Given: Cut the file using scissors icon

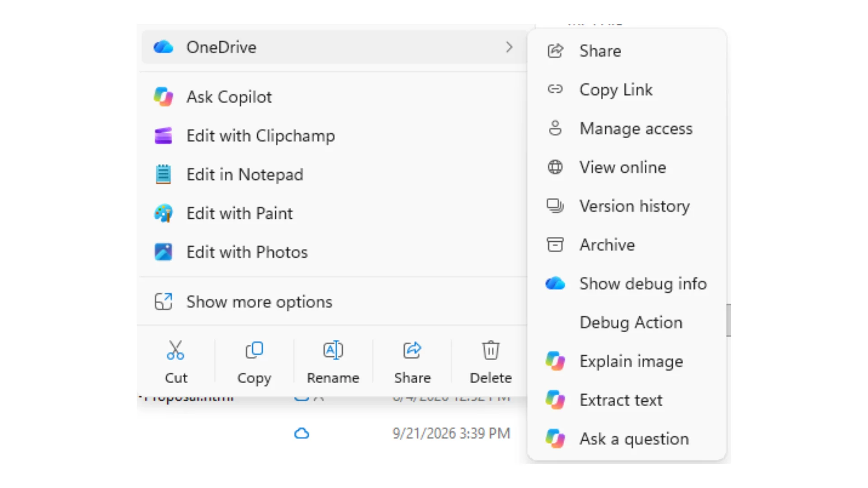Looking at the screenshot, I should (175, 350).
